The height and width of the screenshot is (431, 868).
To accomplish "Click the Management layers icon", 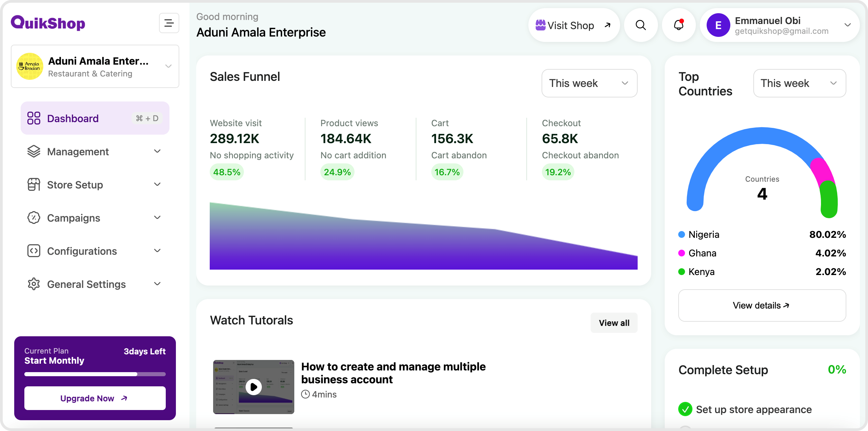I will (34, 152).
